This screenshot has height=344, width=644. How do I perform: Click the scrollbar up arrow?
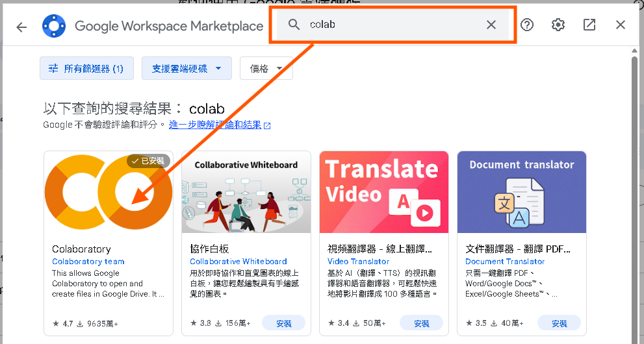635,51
